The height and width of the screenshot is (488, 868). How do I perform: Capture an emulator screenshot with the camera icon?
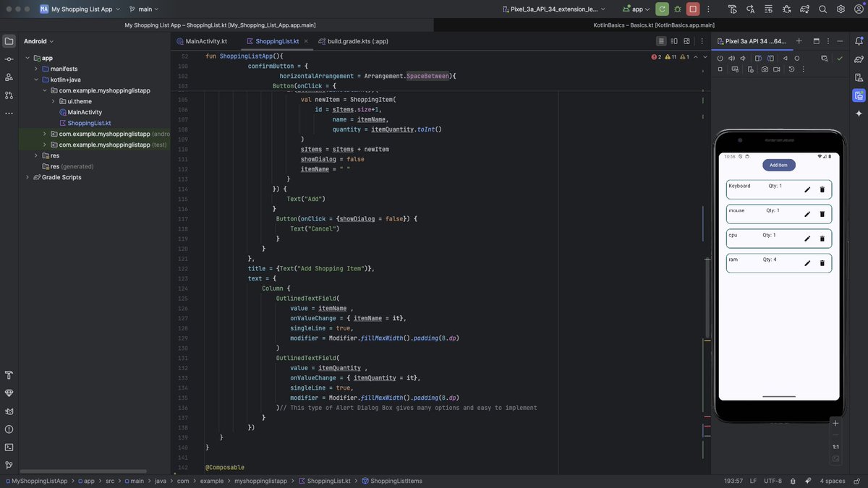click(765, 68)
